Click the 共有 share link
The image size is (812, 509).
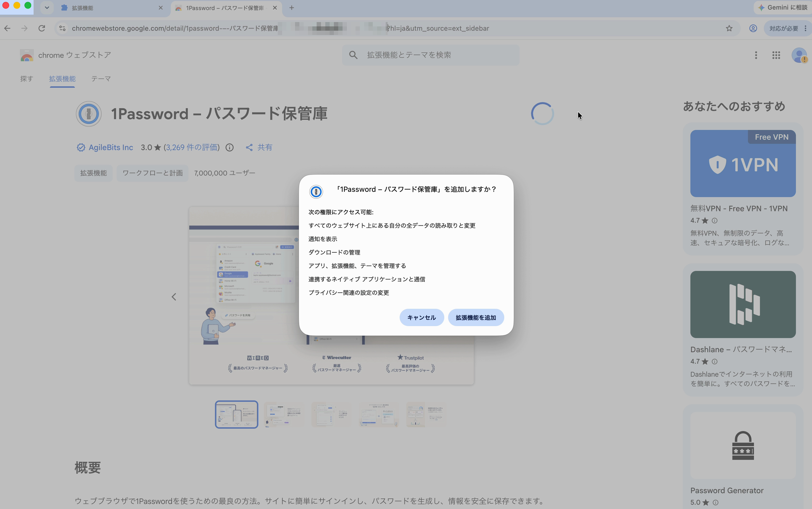click(259, 147)
